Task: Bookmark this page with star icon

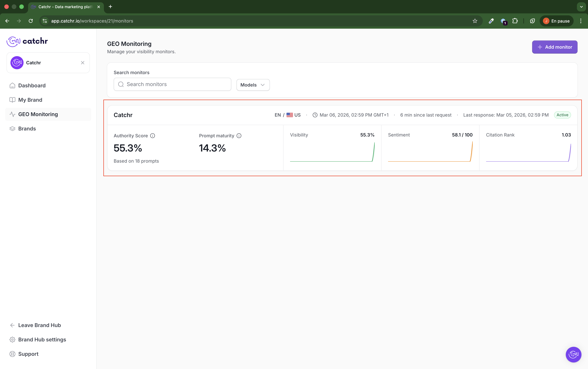Action: pyautogui.click(x=475, y=21)
